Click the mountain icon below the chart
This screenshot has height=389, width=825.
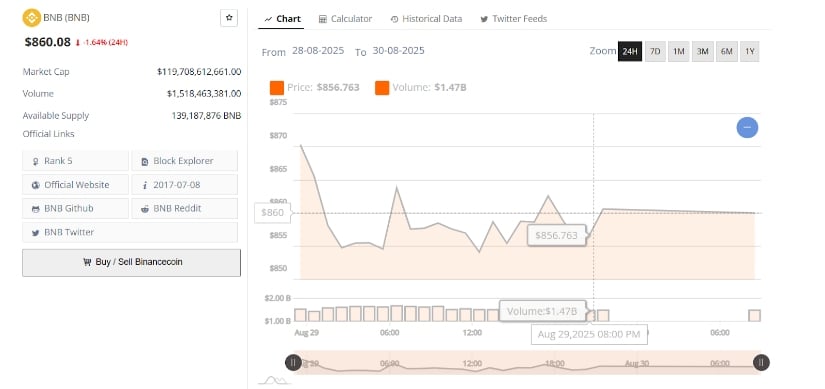[x=275, y=380]
